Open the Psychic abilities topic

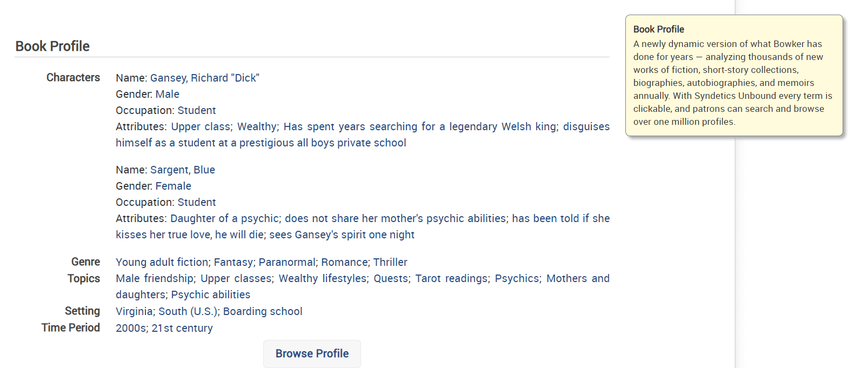click(211, 295)
